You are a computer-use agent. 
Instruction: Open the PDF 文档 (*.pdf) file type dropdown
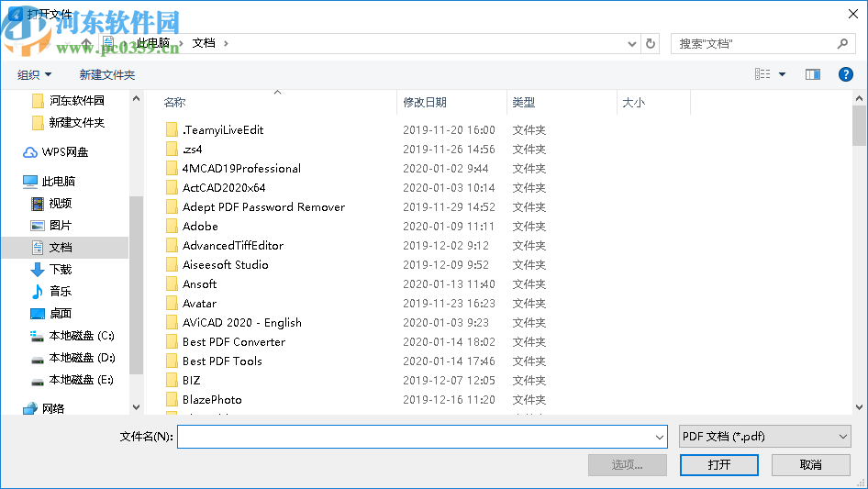coord(764,437)
